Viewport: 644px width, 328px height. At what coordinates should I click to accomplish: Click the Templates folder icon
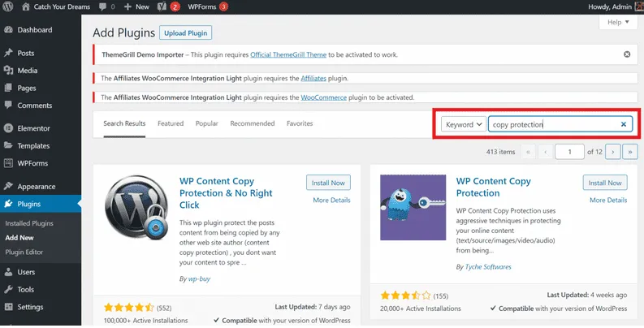coord(8,145)
